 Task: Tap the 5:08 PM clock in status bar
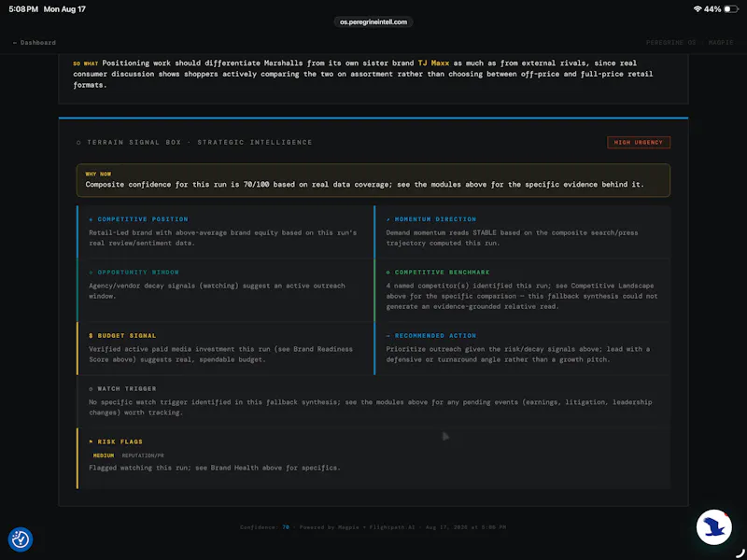pos(22,9)
